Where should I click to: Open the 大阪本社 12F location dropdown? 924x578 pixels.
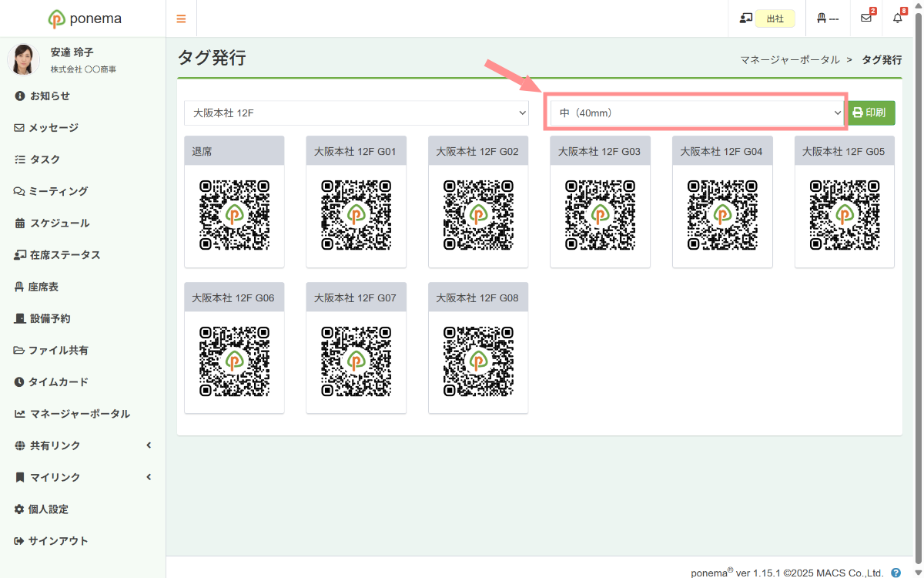(x=357, y=113)
